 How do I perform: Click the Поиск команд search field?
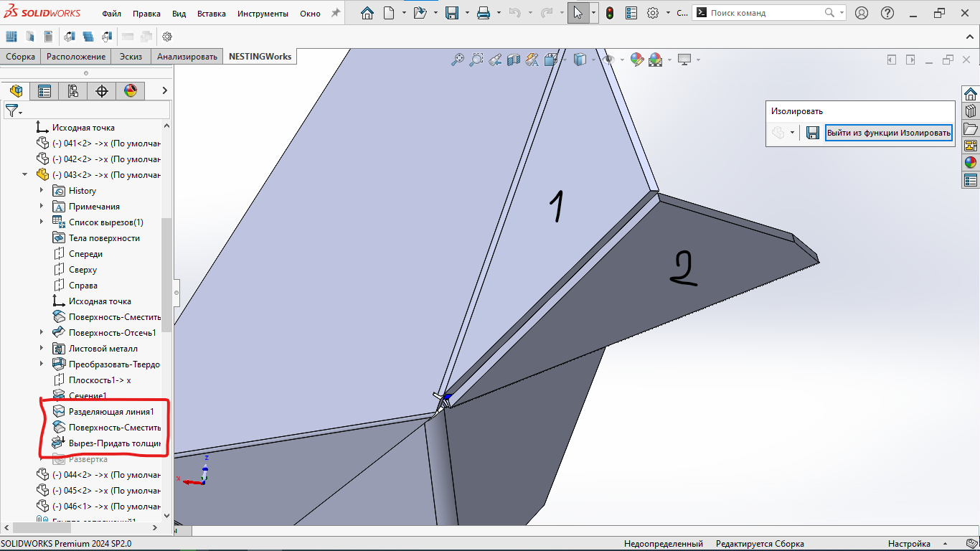pyautogui.click(x=765, y=13)
